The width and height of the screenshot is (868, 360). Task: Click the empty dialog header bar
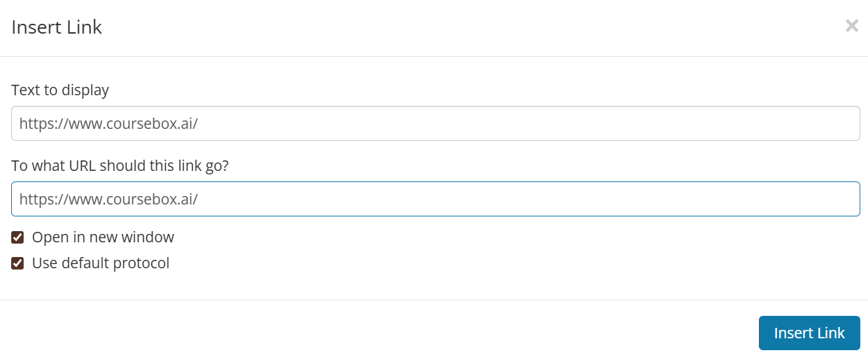click(x=455, y=27)
